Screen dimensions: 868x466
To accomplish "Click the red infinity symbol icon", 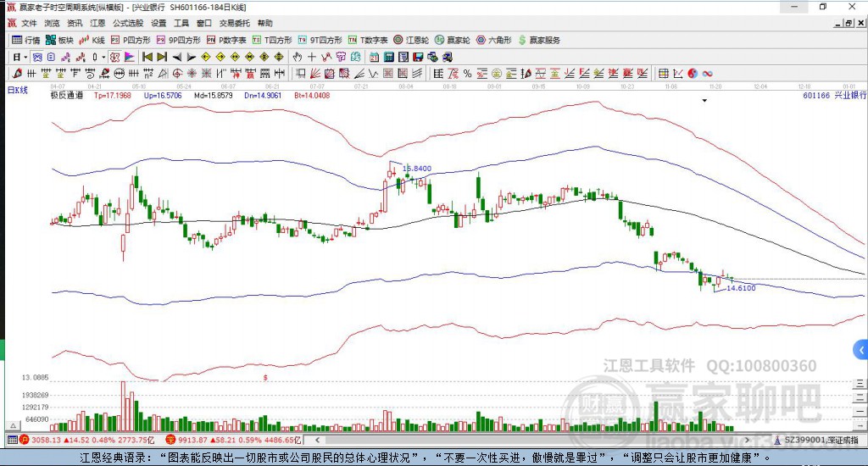I will tap(708, 73).
